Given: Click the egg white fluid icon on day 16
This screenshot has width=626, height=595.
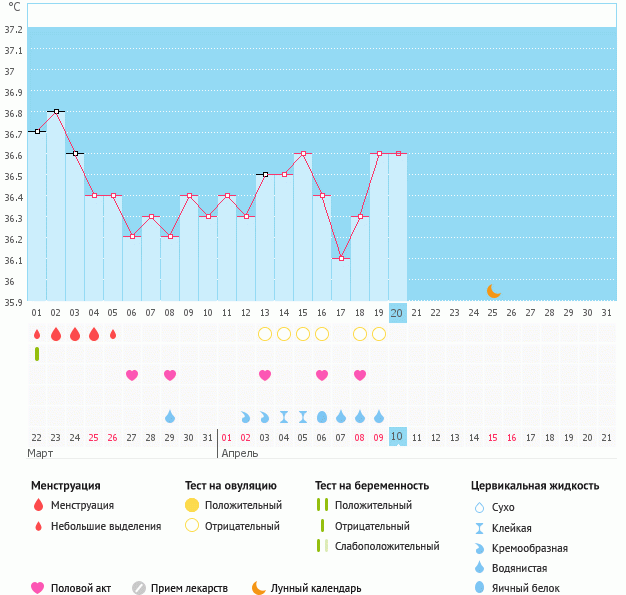Looking at the screenshot, I should pos(322,416).
